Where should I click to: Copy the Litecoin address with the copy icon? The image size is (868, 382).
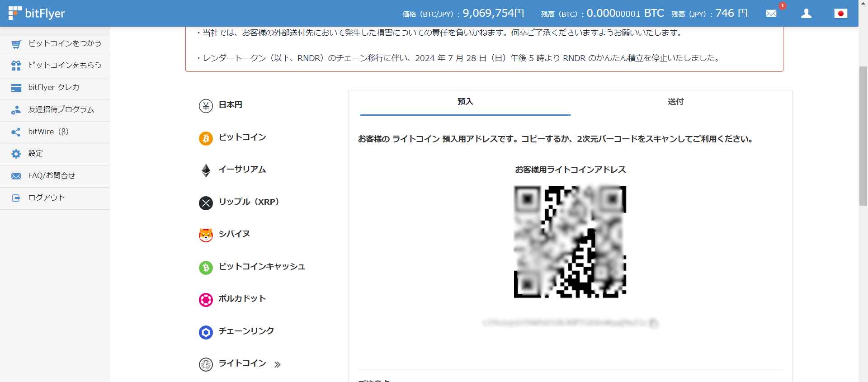653,323
